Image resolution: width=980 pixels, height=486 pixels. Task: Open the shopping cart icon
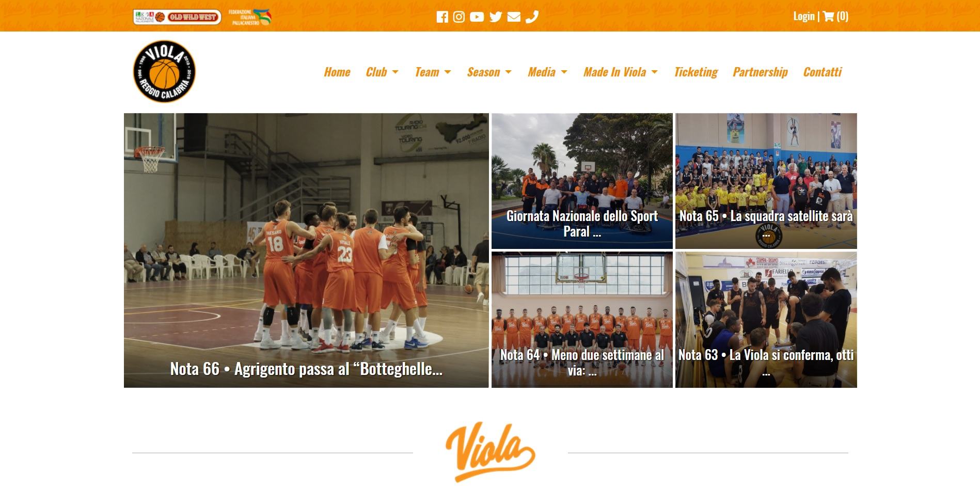[828, 16]
